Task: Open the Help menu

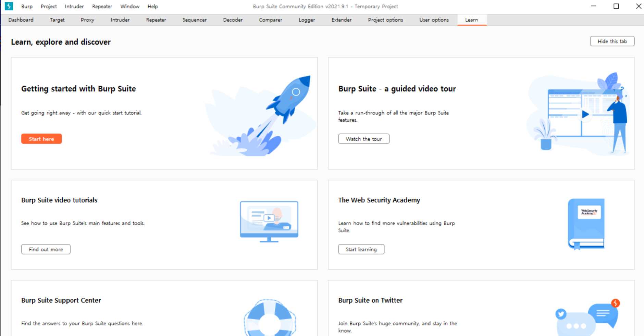Action: (x=153, y=7)
